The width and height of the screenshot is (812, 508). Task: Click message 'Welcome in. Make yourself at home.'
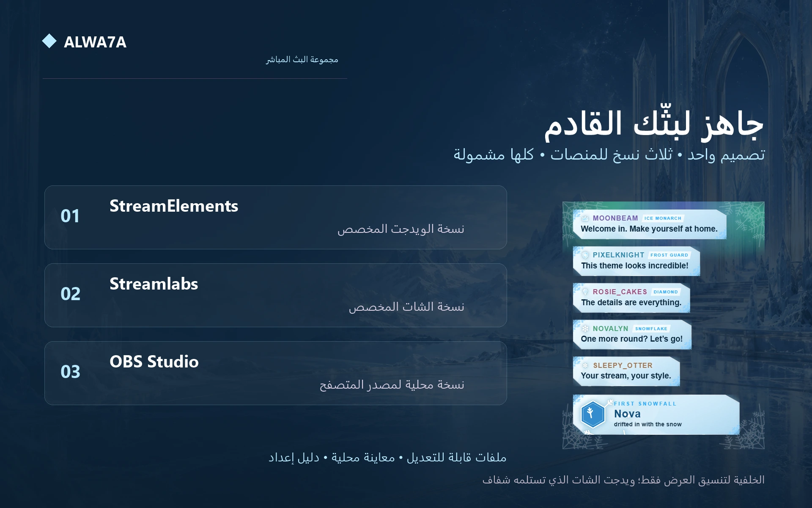[x=649, y=229]
